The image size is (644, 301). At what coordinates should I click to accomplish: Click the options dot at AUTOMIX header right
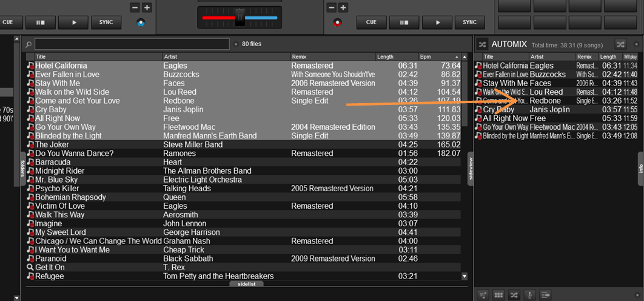pos(637,44)
